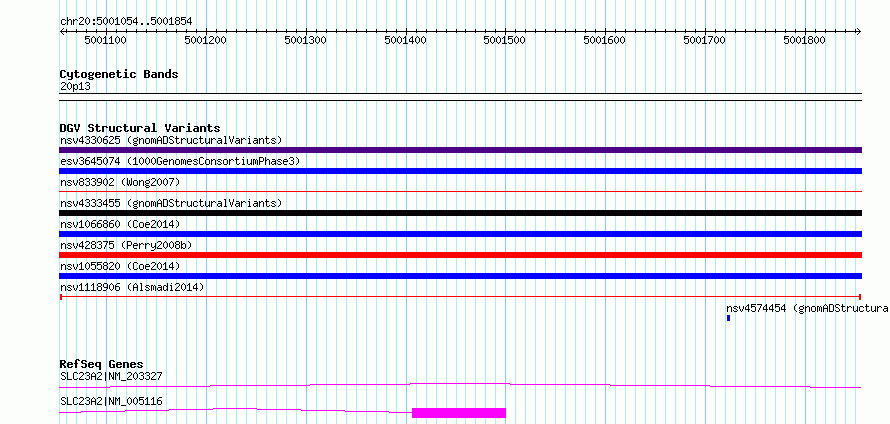Click nsv1066860 (Coe2014) label
The width and height of the screenshot is (890, 424).
tap(120, 224)
